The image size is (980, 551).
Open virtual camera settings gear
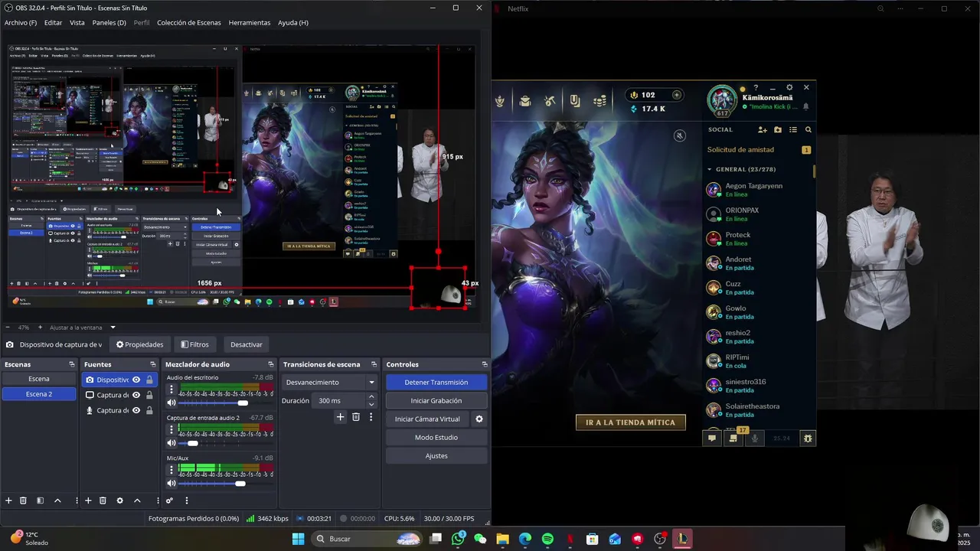click(x=479, y=419)
